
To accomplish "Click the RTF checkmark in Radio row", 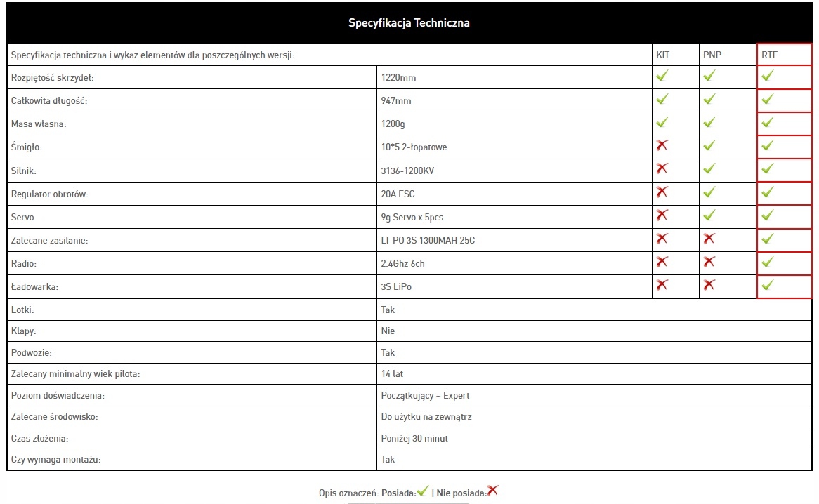I will pos(767,262).
